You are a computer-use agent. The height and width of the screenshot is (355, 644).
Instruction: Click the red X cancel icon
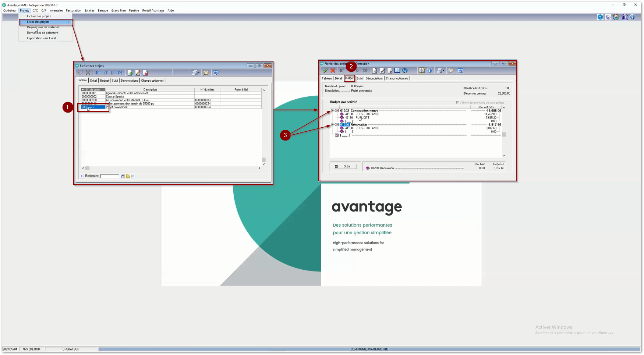pos(333,71)
